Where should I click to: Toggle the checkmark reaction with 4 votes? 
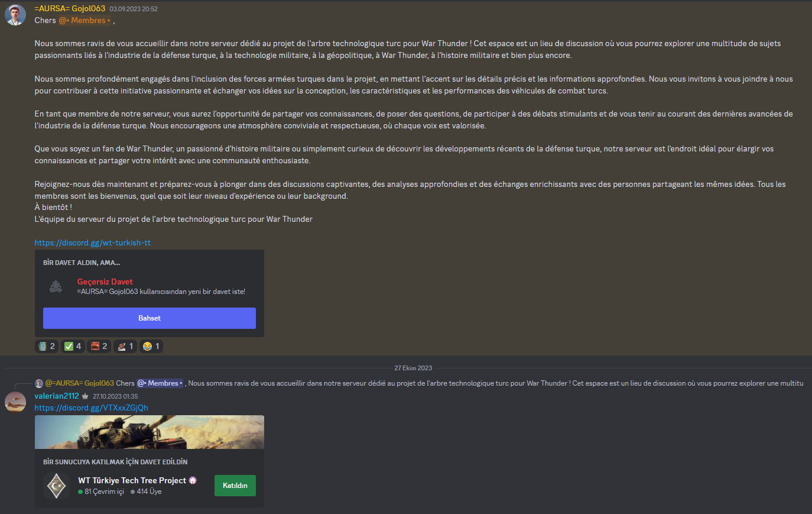tap(73, 346)
